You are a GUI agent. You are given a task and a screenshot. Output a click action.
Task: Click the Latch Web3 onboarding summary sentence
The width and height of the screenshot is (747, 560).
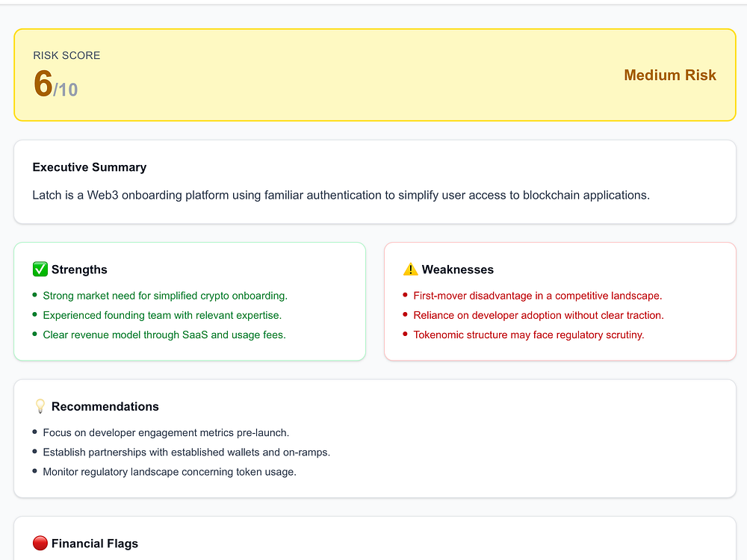coord(341,195)
